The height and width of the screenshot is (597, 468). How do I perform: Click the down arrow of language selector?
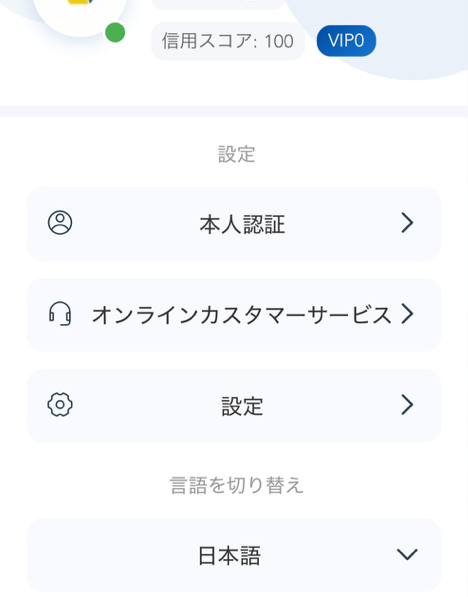point(407,554)
